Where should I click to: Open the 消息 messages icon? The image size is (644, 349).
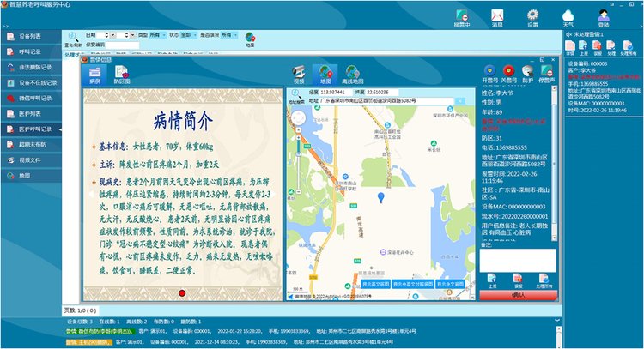(x=497, y=17)
